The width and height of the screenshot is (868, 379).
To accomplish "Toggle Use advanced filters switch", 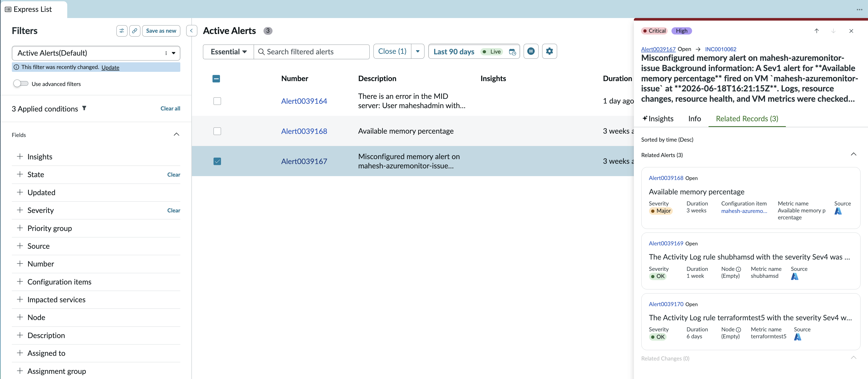I will (x=21, y=83).
